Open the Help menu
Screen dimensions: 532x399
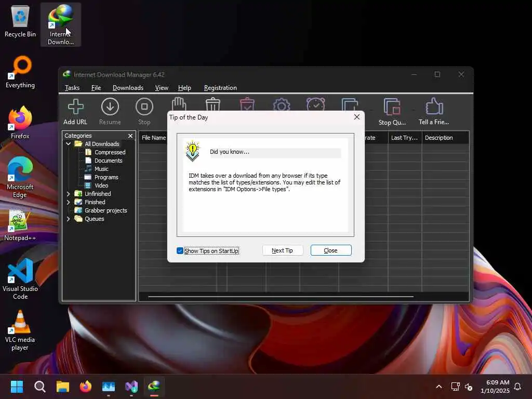(x=184, y=88)
